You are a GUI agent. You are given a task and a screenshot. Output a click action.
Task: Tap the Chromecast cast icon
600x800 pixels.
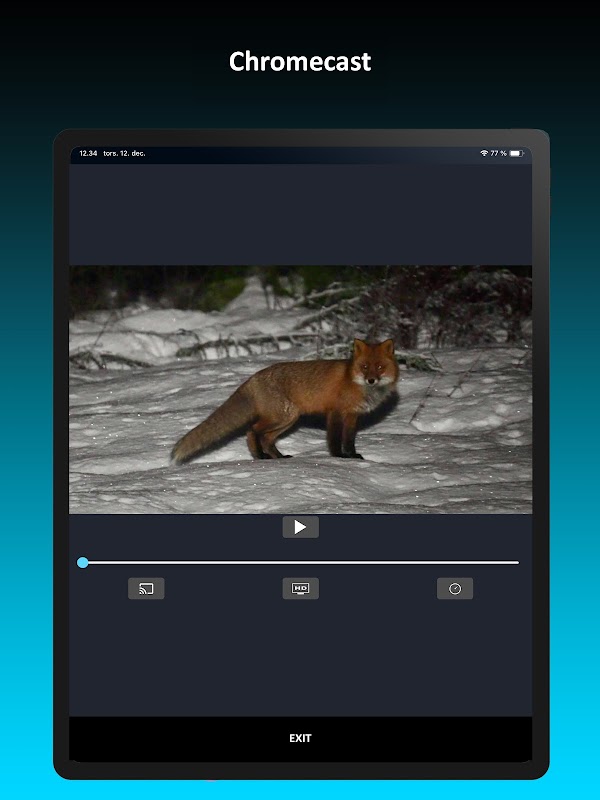[146, 588]
